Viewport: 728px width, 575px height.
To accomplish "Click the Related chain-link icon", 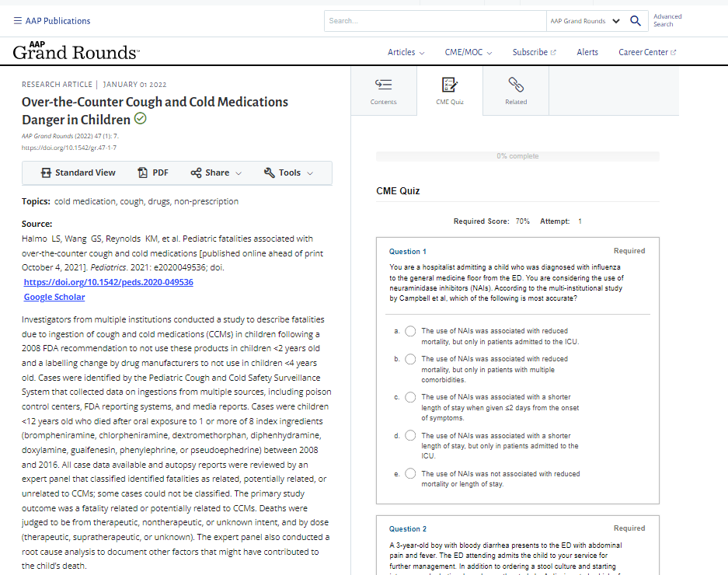I will pyautogui.click(x=516, y=84).
